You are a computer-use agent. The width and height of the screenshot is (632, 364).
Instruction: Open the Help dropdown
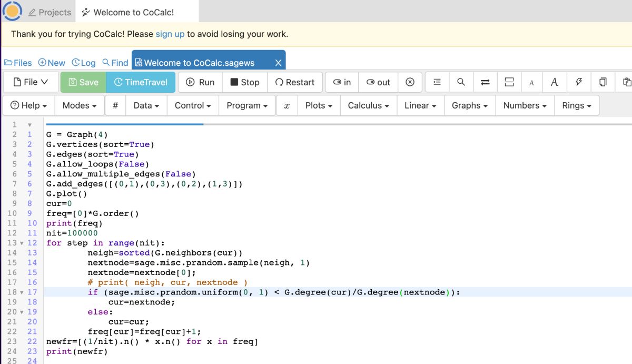[x=29, y=105]
